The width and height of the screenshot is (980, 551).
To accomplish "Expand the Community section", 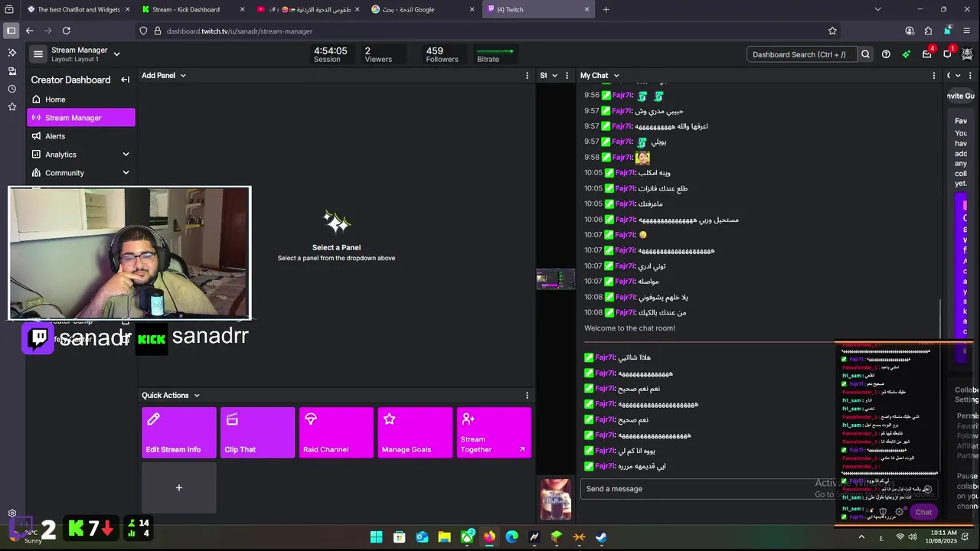I will coord(80,173).
